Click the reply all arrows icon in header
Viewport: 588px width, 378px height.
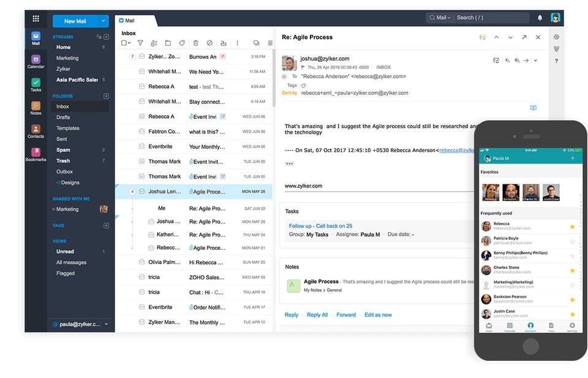(517, 61)
